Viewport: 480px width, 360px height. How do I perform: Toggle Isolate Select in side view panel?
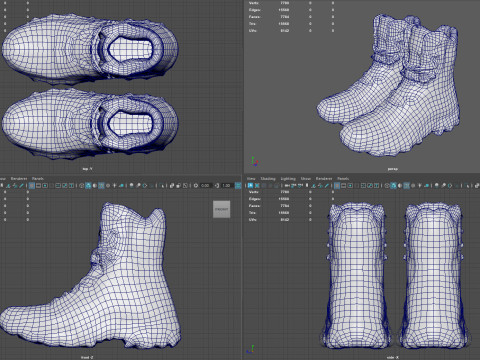click(468, 185)
